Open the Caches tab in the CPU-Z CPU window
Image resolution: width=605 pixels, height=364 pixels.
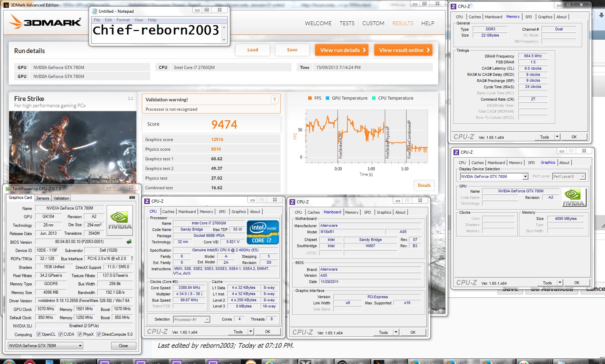pyautogui.click(x=168, y=212)
